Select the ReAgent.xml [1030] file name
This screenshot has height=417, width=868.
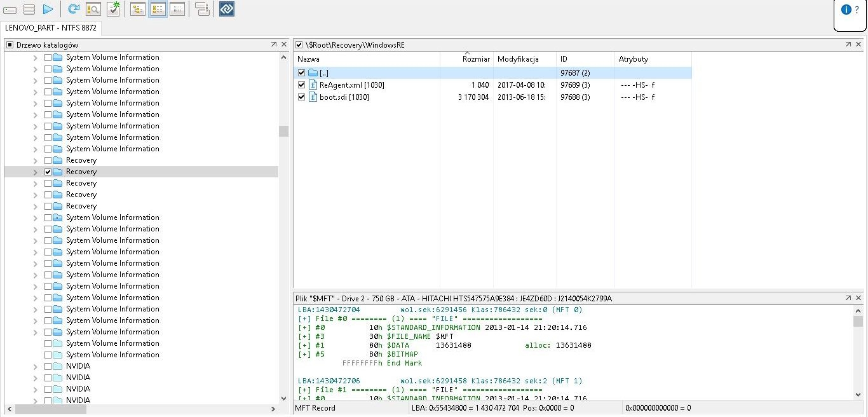[351, 85]
